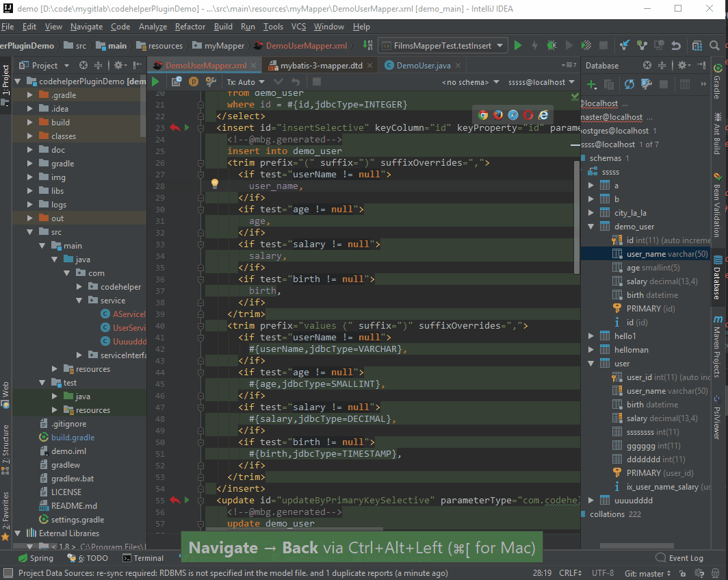Toggle the Gradle tool window
The height and width of the screenshot is (580, 728).
pyautogui.click(x=718, y=81)
